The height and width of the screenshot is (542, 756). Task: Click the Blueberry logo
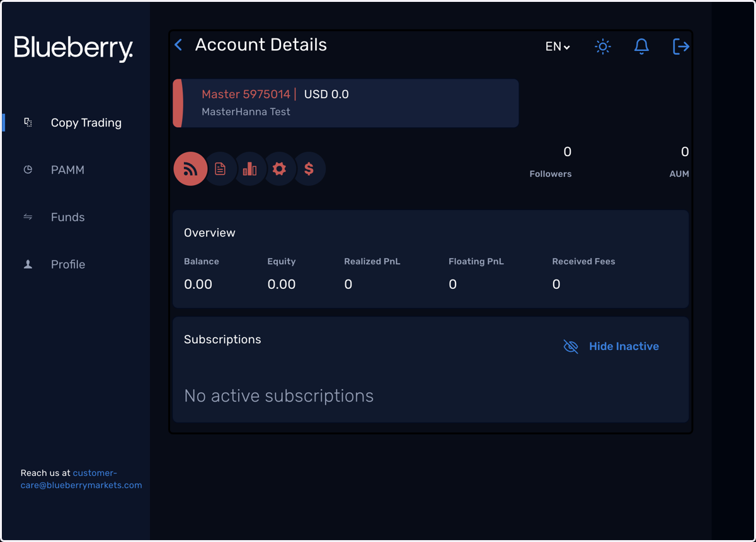point(74,48)
